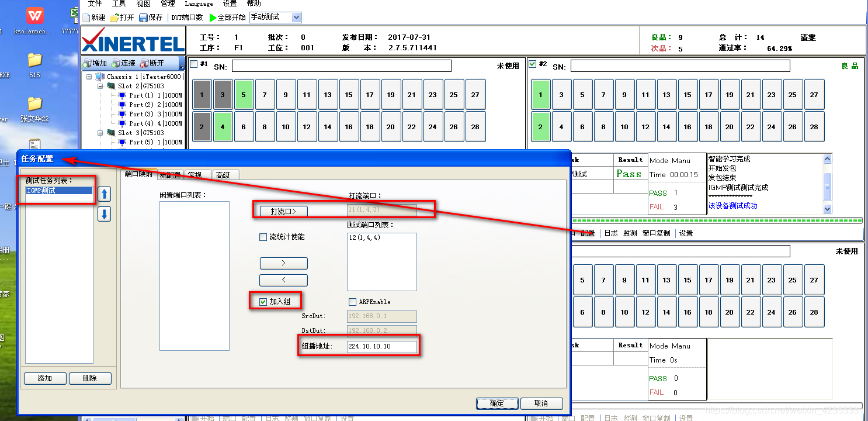Select gray port cell 3 in DUT #1
Screen dimensions: 868x421
pyautogui.click(x=223, y=95)
